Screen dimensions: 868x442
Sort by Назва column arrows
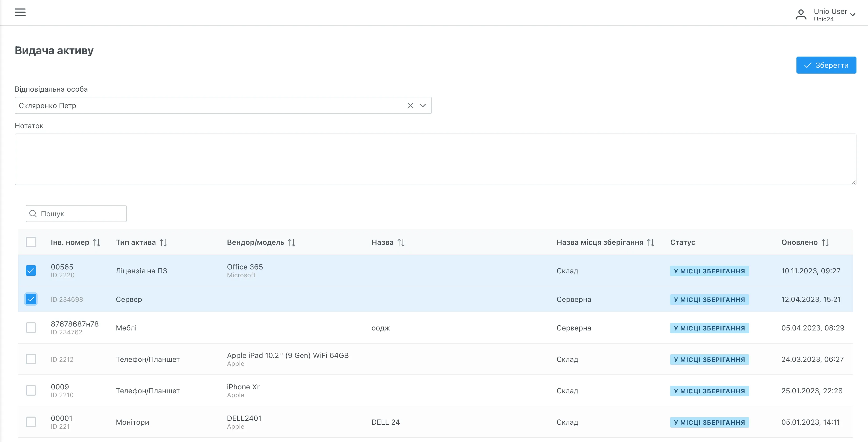click(x=401, y=242)
